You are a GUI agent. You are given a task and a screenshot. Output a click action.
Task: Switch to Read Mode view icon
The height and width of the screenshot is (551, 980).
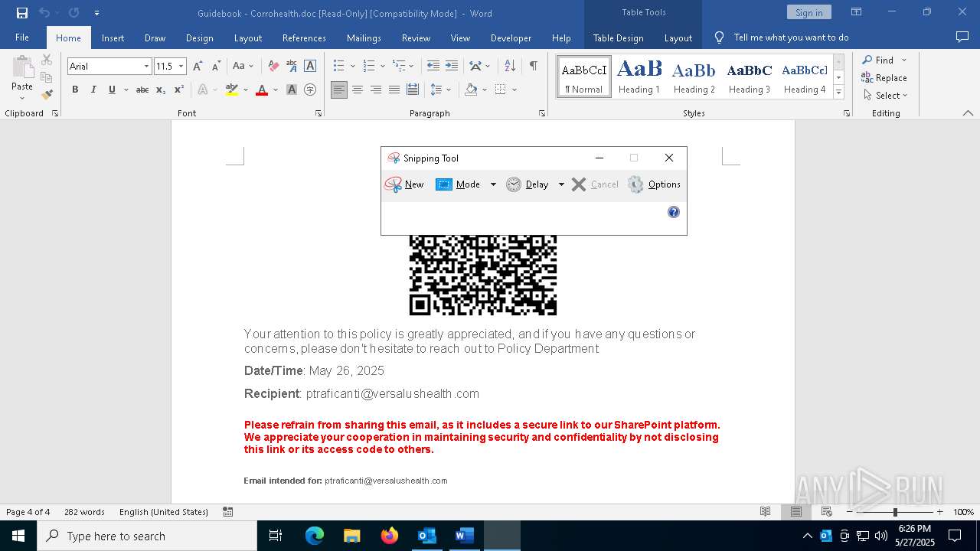click(x=765, y=512)
